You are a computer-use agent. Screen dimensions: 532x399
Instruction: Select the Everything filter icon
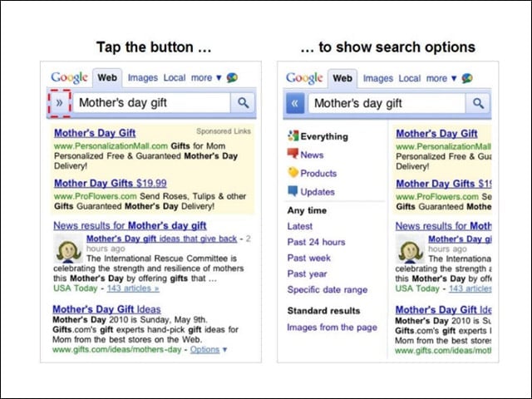293,135
